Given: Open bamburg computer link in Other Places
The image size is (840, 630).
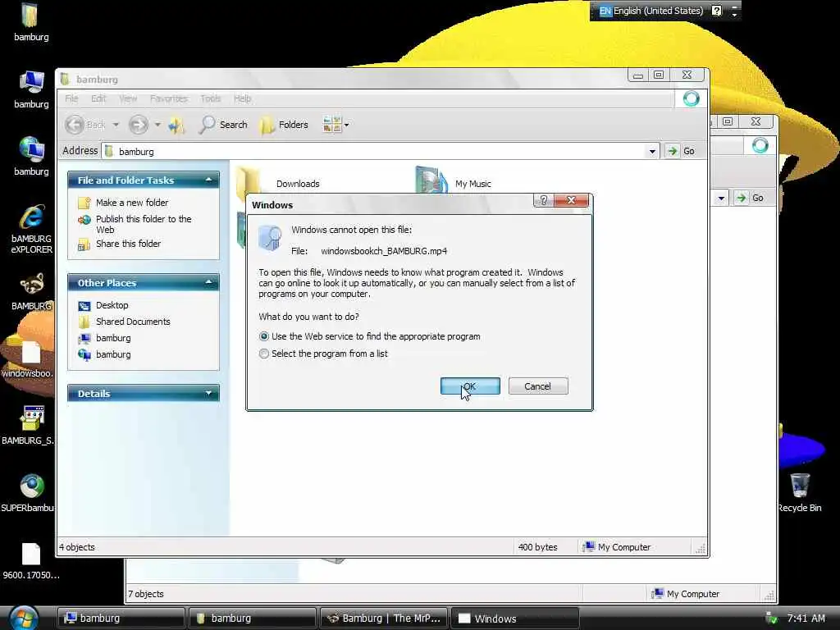Looking at the screenshot, I should coord(113,339).
